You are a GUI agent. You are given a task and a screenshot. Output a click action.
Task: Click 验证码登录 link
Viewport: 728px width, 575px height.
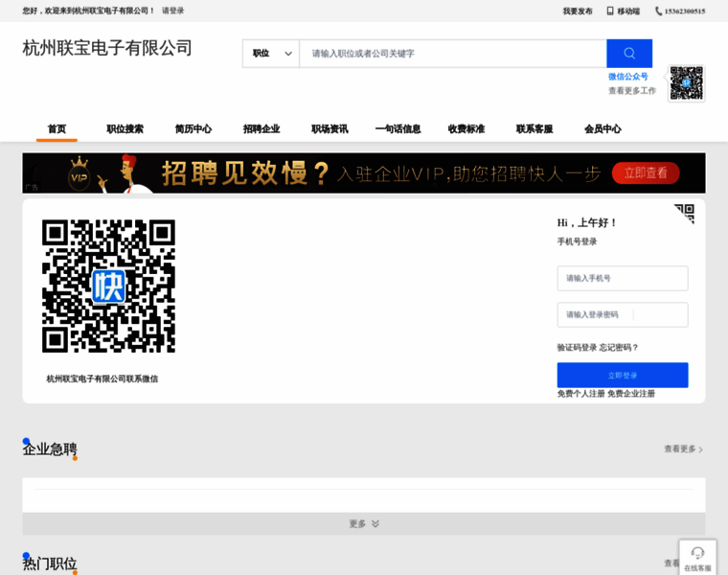pos(577,348)
